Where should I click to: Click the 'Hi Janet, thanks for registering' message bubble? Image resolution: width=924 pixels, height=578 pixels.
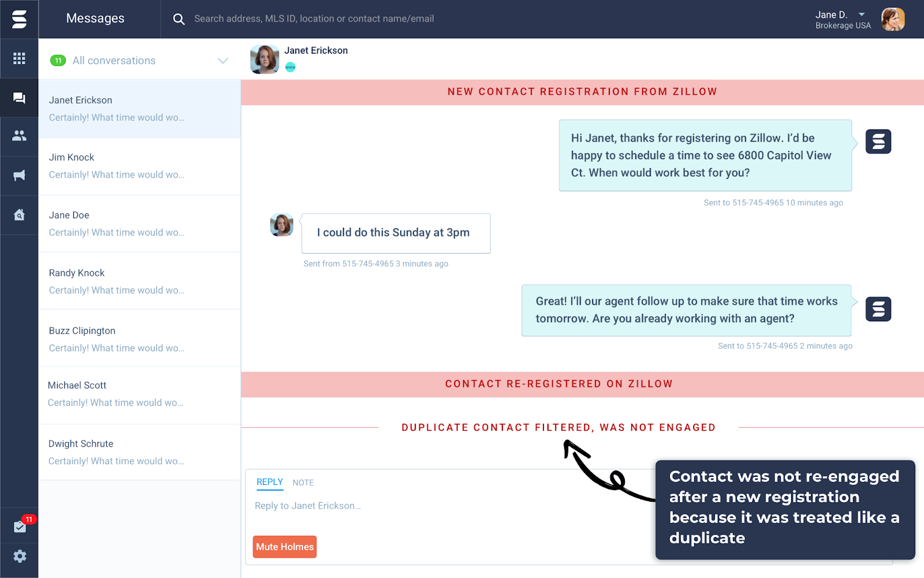point(706,155)
